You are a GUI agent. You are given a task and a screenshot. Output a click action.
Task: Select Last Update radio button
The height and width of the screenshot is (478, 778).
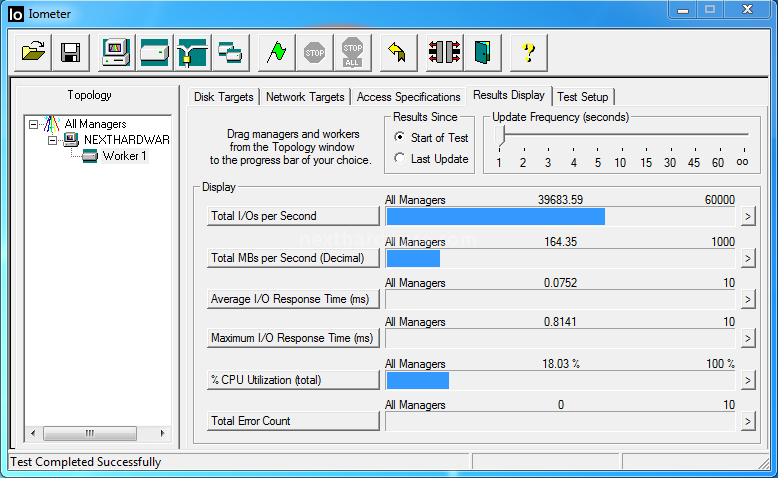(x=399, y=158)
